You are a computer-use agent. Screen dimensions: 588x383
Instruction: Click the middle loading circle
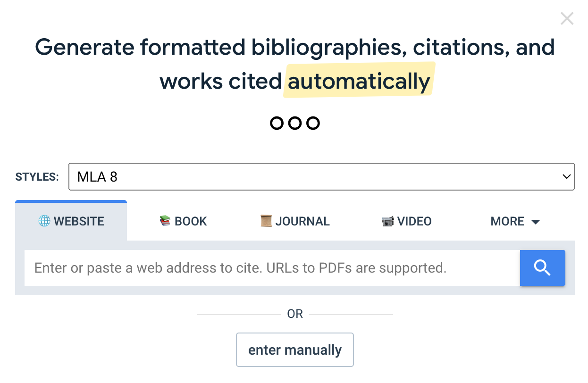tap(295, 123)
